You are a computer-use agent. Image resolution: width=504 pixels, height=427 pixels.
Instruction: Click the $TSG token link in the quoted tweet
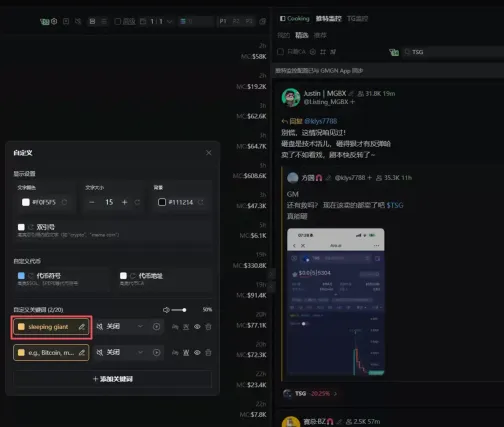(395, 205)
